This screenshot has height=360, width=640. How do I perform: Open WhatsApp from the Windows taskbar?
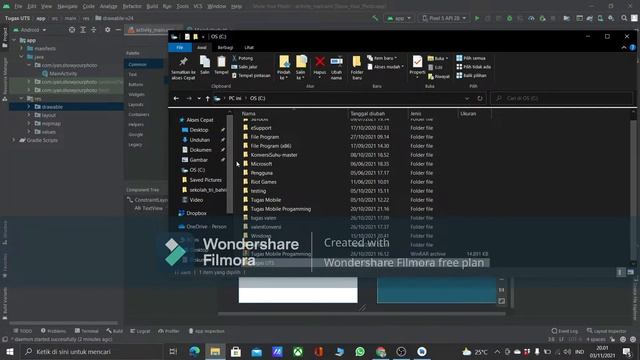[x=360, y=351]
